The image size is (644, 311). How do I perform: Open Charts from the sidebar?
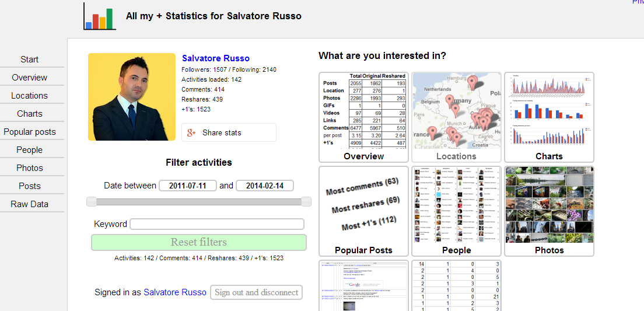point(30,114)
